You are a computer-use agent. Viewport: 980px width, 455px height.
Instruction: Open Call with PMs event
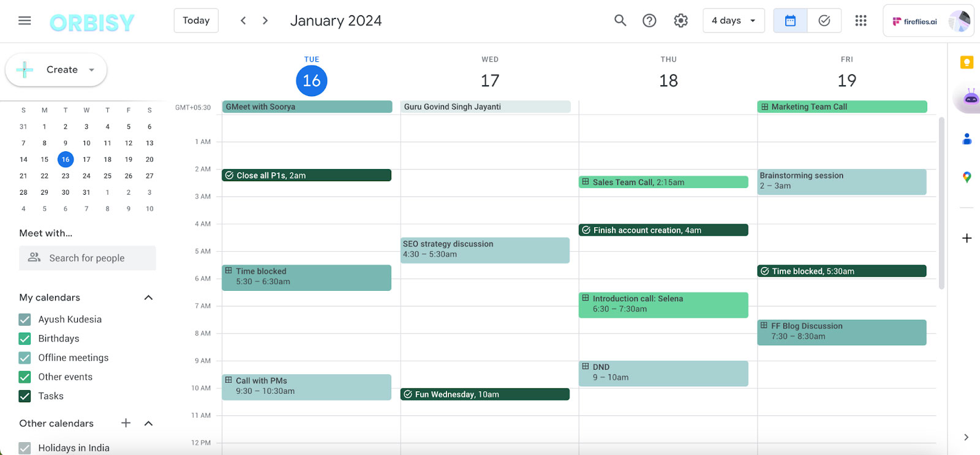click(x=306, y=387)
